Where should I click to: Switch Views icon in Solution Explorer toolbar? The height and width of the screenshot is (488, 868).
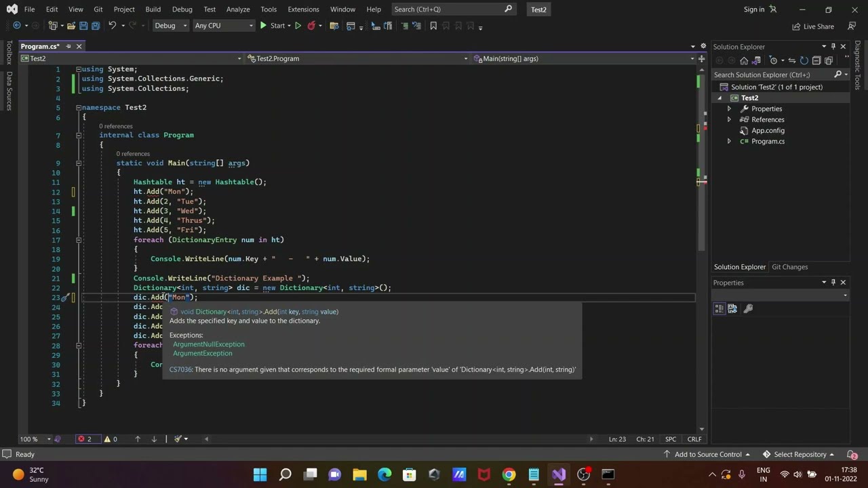[756, 60]
